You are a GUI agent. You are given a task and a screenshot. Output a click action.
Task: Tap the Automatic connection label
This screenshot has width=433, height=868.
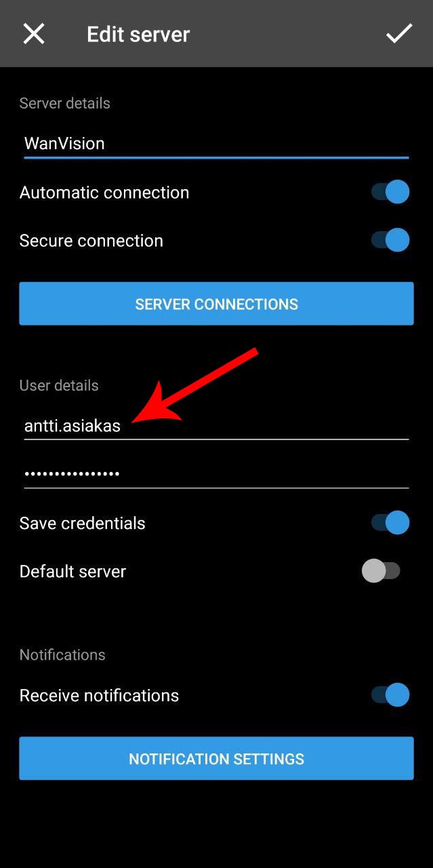[x=104, y=193]
